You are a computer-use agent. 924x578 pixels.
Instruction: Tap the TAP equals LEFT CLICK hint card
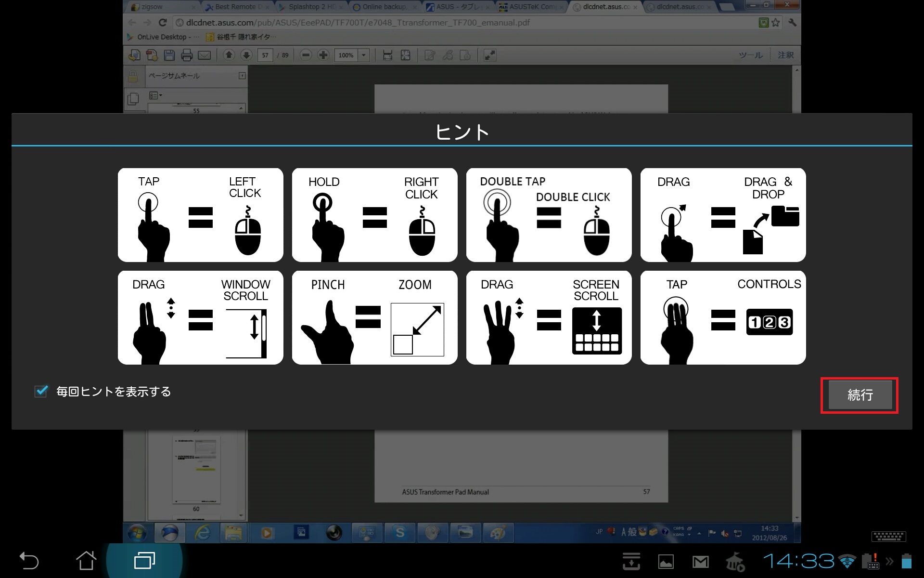tap(200, 215)
